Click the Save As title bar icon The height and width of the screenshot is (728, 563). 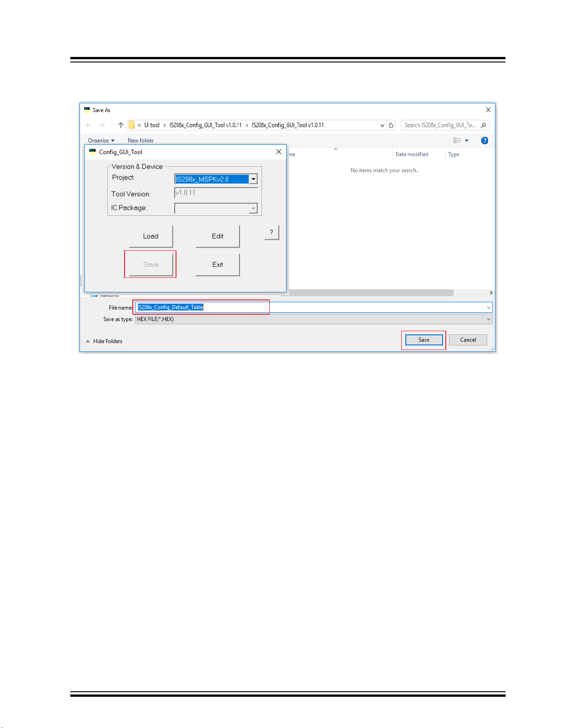(87, 110)
